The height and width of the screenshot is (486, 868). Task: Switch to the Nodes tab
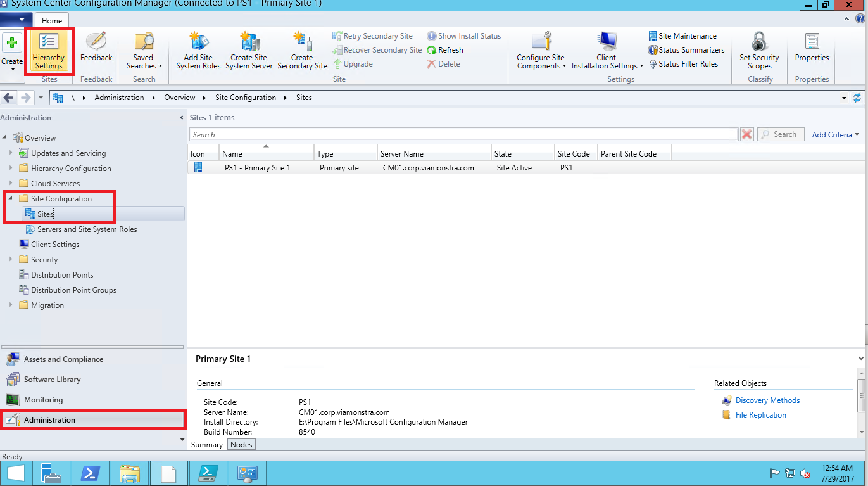[241, 445]
